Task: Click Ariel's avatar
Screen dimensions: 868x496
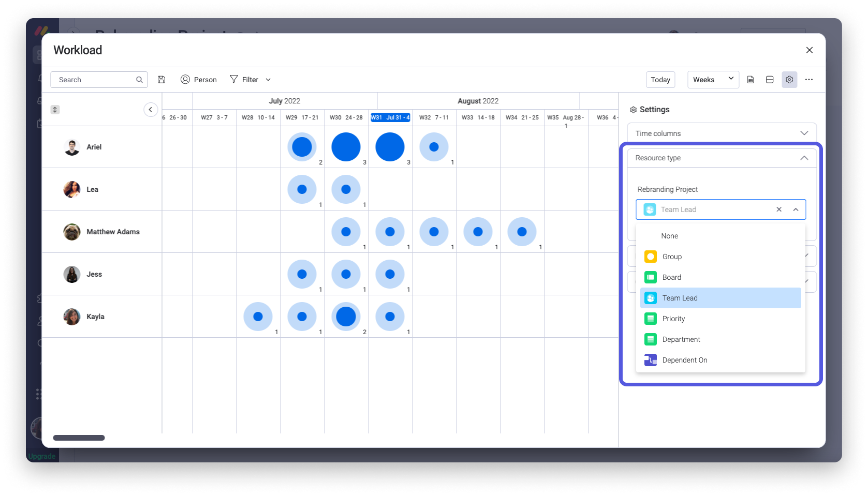Action: (x=72, y=147)
